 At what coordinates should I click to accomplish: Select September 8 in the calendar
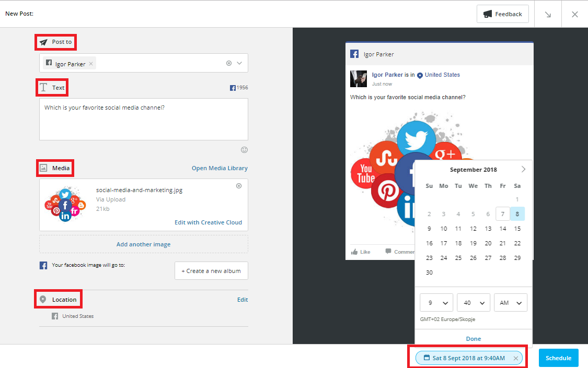pos(517,214)
